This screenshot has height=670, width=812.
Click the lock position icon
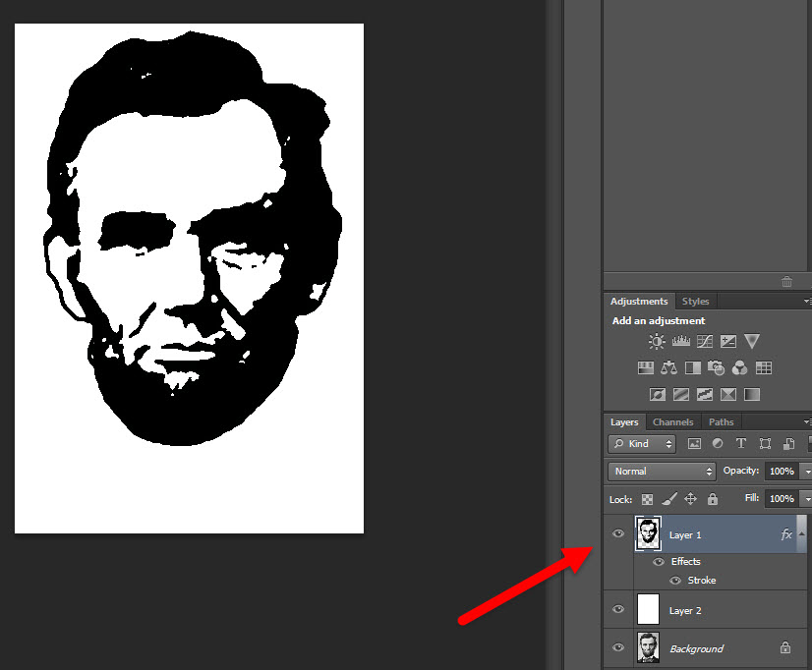(690, 499)
